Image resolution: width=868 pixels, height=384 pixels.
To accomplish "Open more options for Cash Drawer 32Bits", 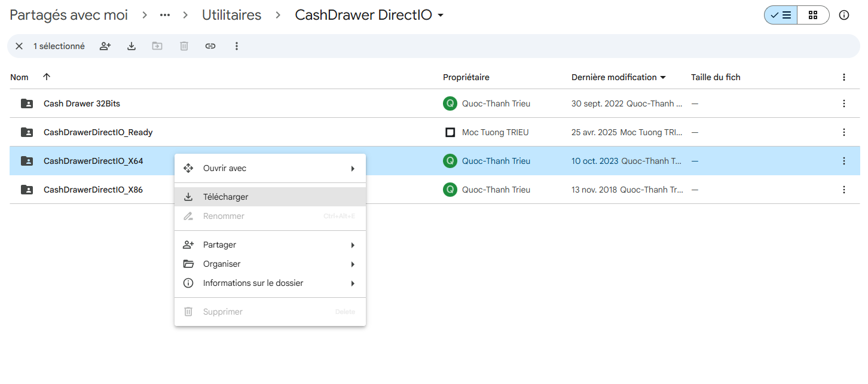I will point(844,103).
